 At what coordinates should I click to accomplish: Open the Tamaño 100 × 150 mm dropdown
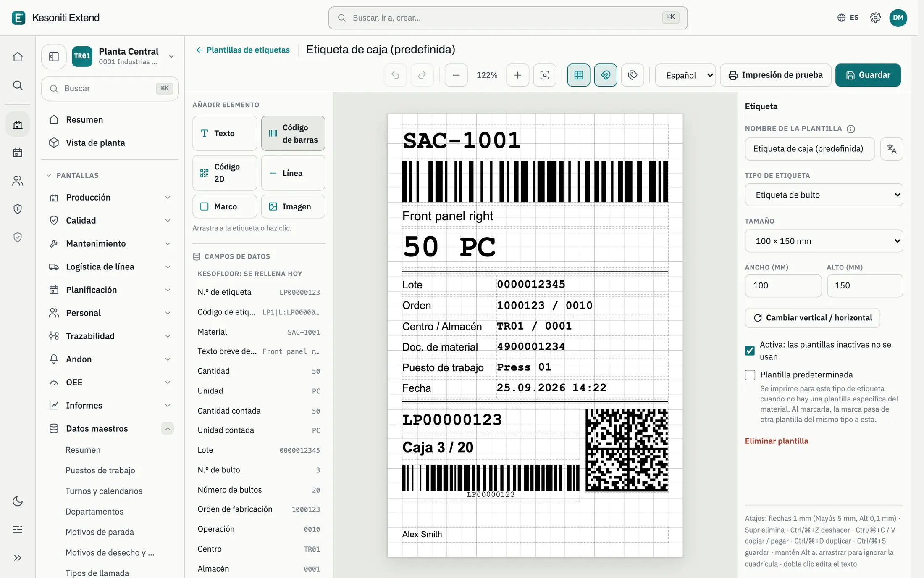(x=824, y=241)
